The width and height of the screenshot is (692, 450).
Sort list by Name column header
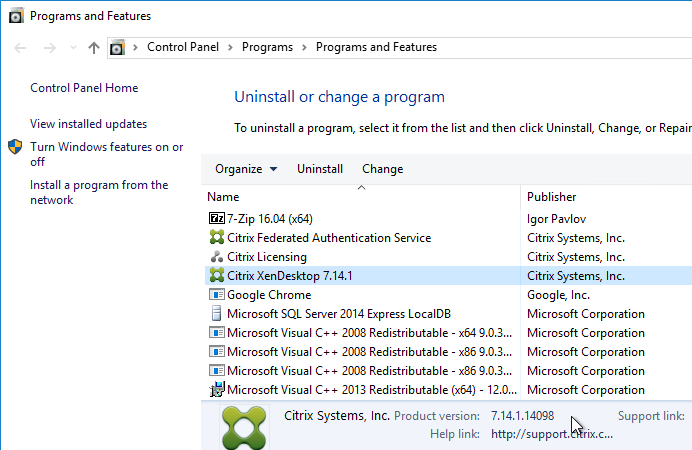(362, 197)
